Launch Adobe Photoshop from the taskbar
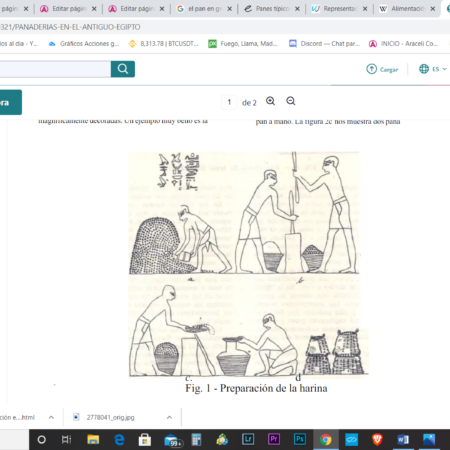The image size is (450, 450). tap(300, 439)
